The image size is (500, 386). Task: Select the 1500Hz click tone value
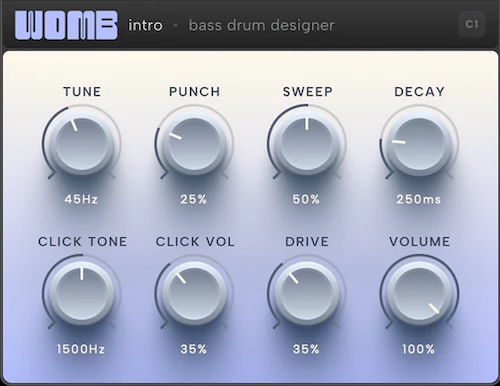coord(81,349)
